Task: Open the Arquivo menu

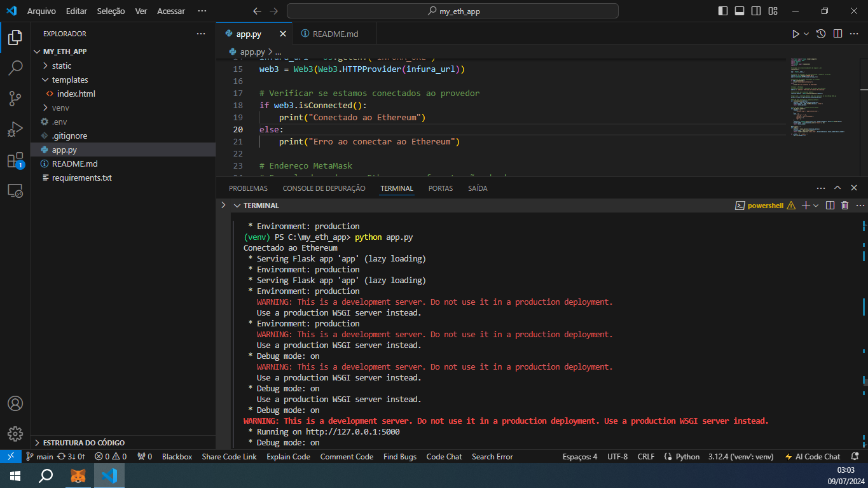Action: click(41, 11)
